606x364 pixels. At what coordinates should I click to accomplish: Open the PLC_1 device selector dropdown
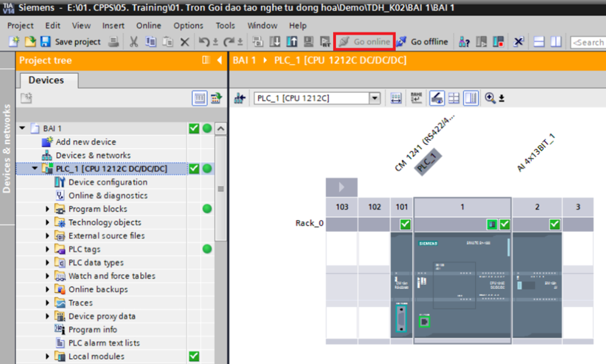coord(374,98)
